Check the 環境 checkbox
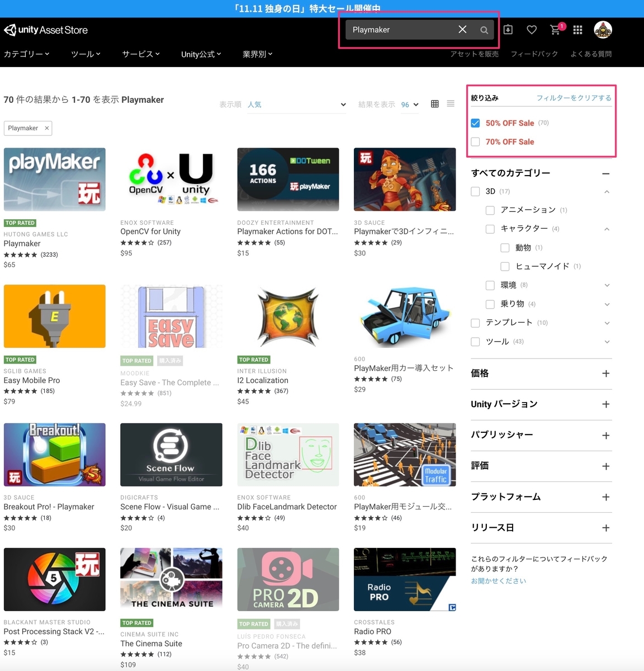 point(490,285)
